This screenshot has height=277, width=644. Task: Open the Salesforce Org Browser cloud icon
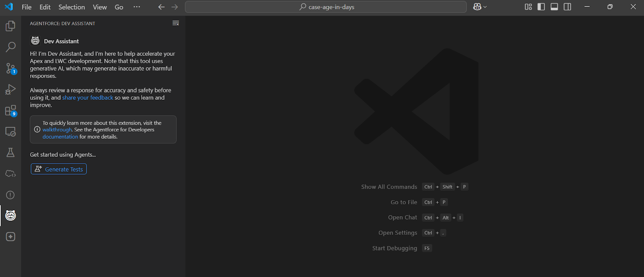coord(10,174)
